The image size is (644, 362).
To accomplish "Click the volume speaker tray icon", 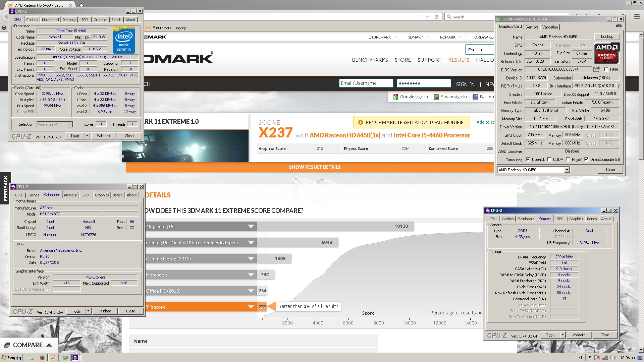I will pos(613,358).
